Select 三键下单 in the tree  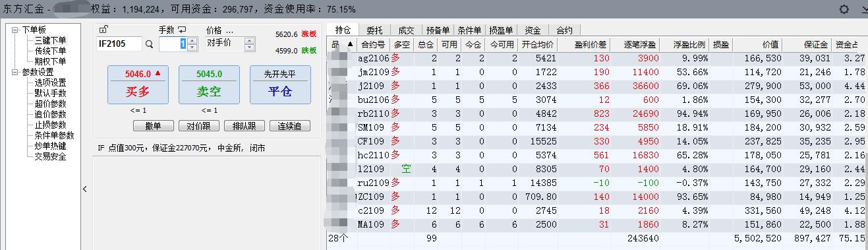50,41
